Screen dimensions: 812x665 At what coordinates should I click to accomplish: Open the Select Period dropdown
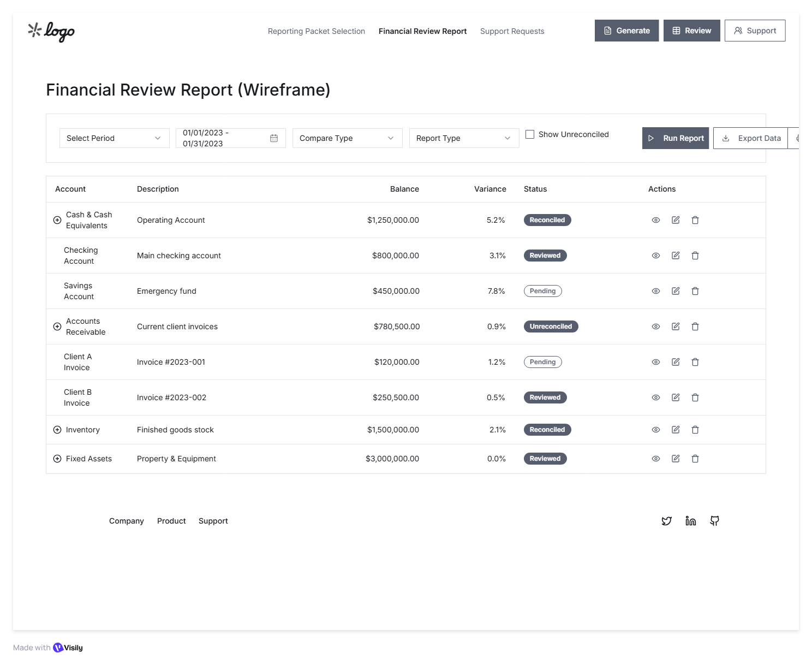coord(114,138)
